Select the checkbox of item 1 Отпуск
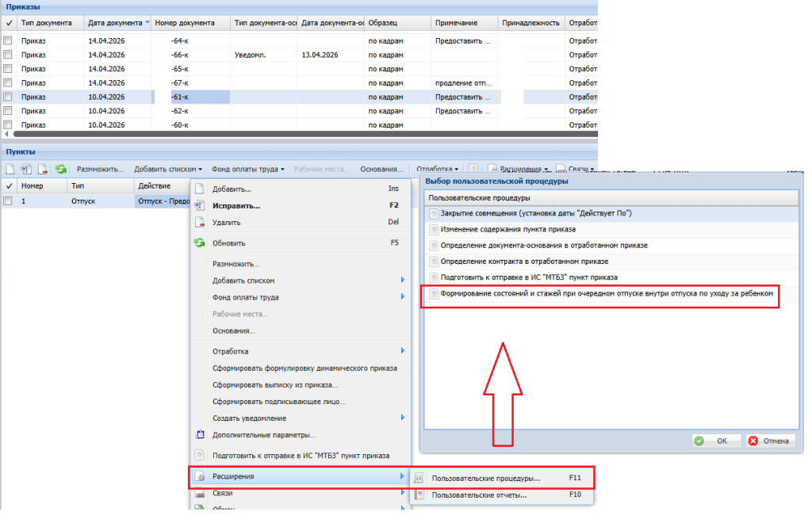The image size is (812, 523). click(x=9, y=201)
